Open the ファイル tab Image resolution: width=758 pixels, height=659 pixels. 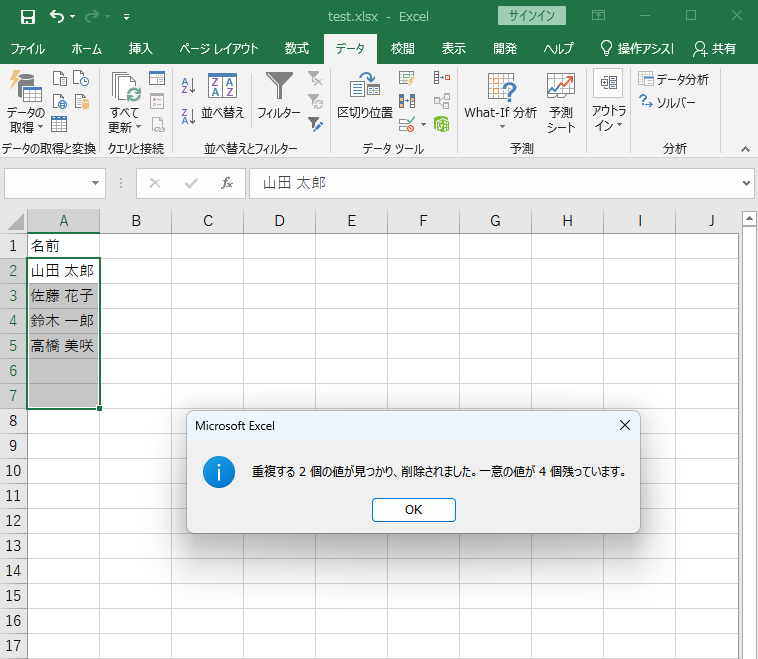[x=28, y=49]
